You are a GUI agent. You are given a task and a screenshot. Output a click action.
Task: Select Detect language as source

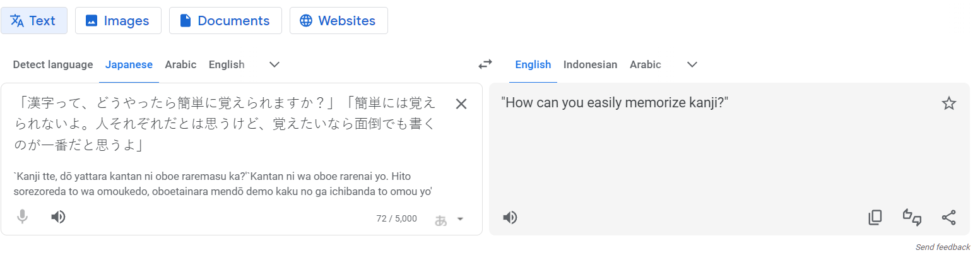point(53,64)
